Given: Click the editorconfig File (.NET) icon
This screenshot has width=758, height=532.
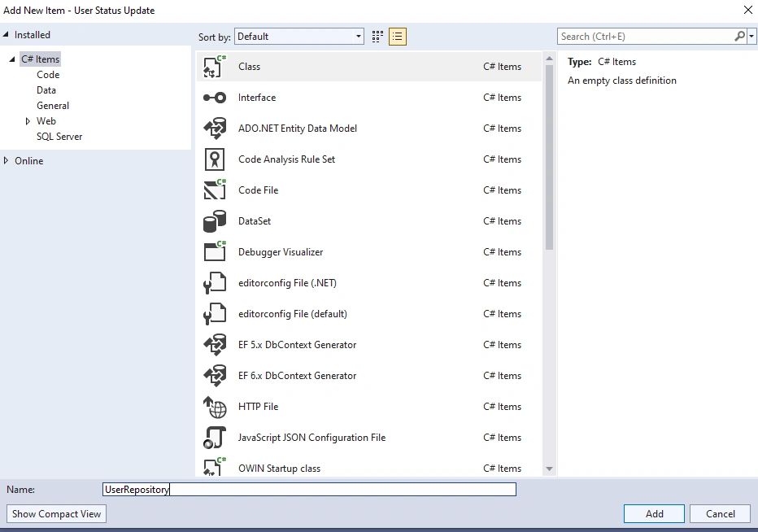Looking at the screenshot, I should coord(215,283).
